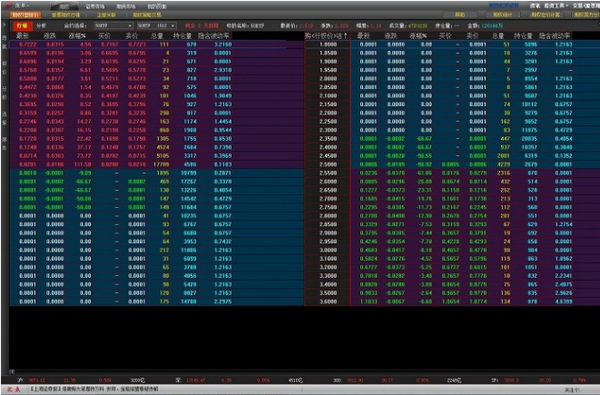Click the 沪 index ticker in status bar
Image resolution: width=600 pixels, height=395 pixels.
coord(21,380)
